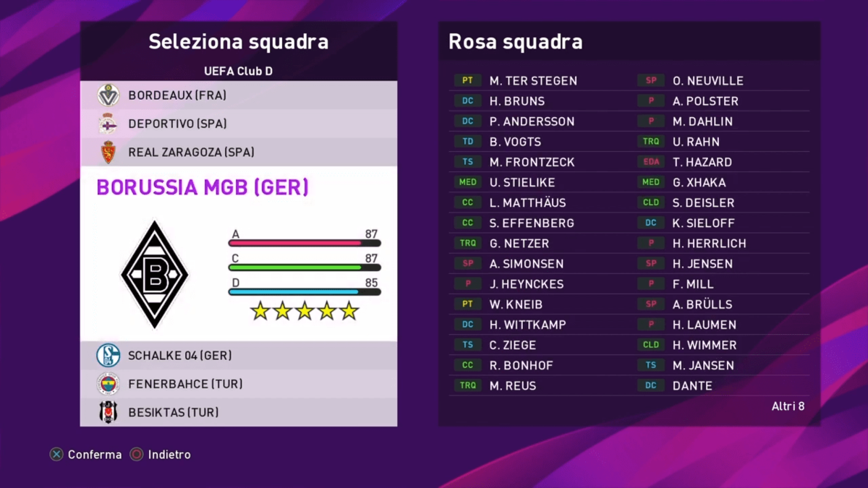
Task: Click the Besiktas club badge icon
Action: (x=109, y=412)
